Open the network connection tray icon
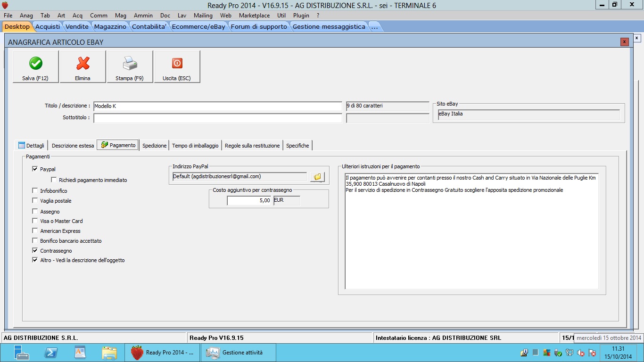 tap(570, 353)
